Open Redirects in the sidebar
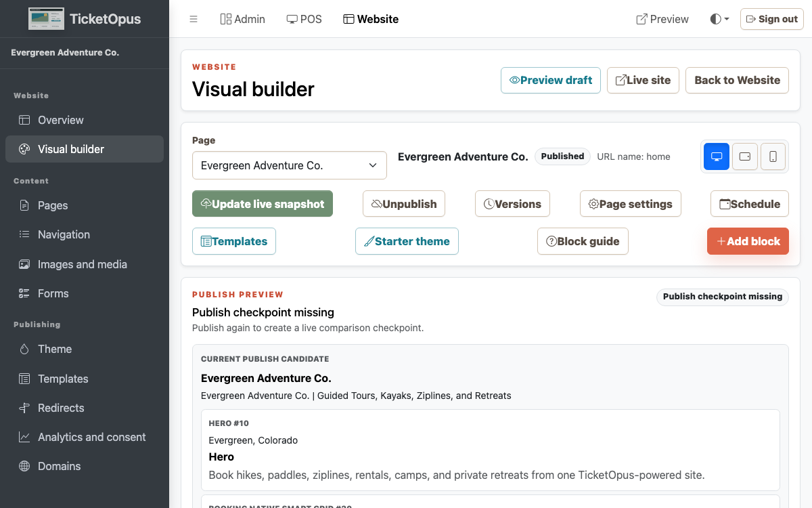Screen dimensions: 812x508 tap(85, 408)
